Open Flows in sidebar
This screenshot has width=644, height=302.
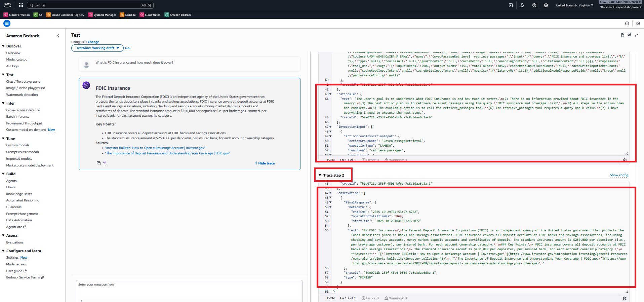click(x=10, y=187)
